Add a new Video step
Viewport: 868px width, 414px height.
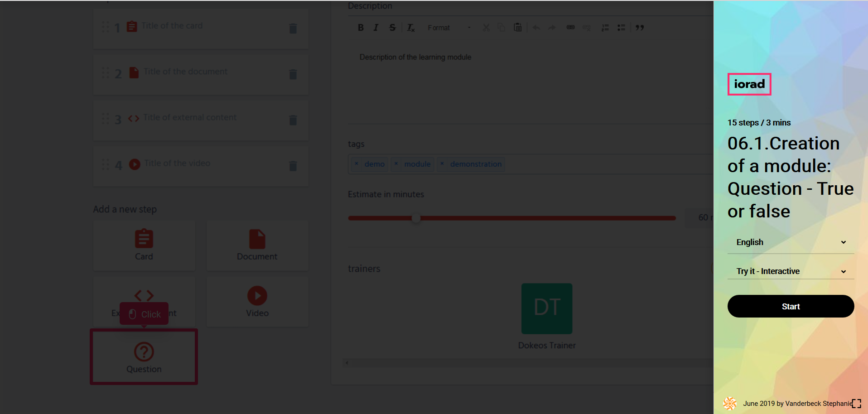click(257, 302)
